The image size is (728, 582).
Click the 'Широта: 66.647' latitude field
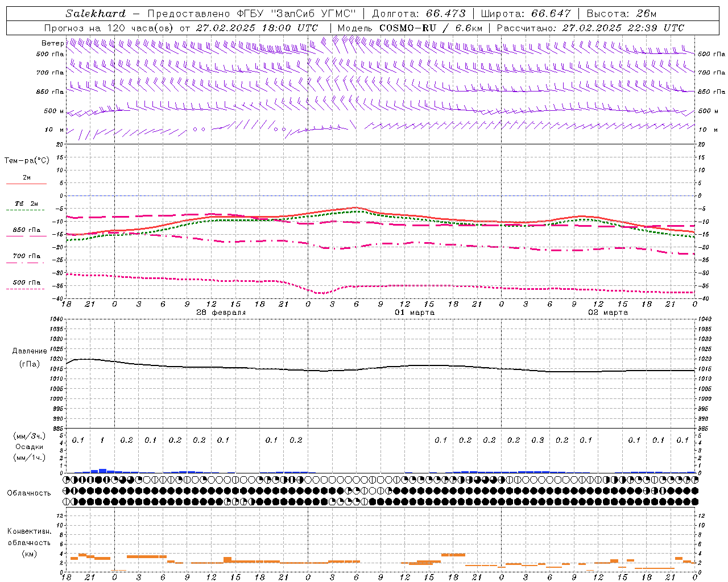[x=526, y=14]
